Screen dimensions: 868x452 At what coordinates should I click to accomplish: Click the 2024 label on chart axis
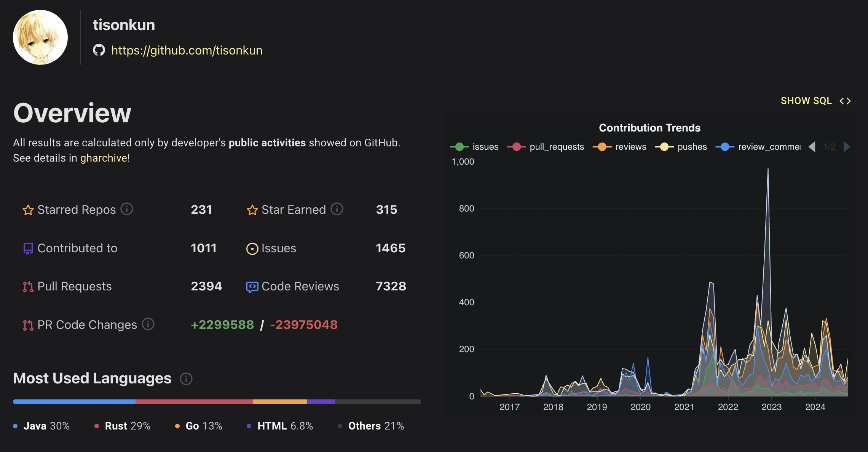(815, 407)
